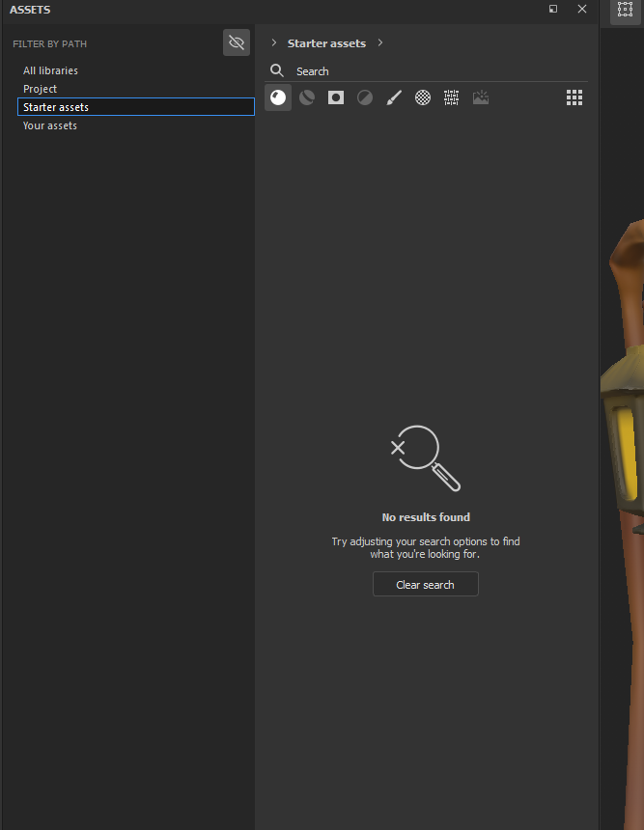The image size is (644, 830).
Task: Open Your assets library path
Action: click(50, 125)
